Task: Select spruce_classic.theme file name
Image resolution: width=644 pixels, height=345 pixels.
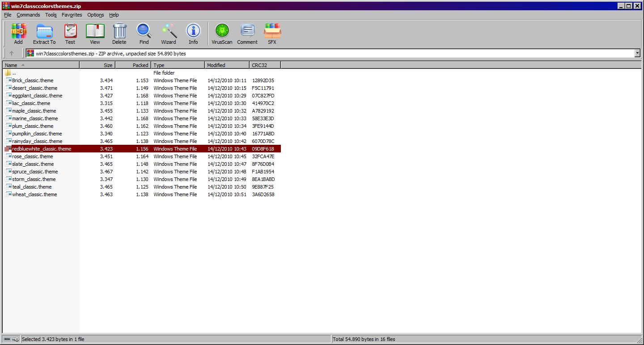Action: (x=35, y=172)
